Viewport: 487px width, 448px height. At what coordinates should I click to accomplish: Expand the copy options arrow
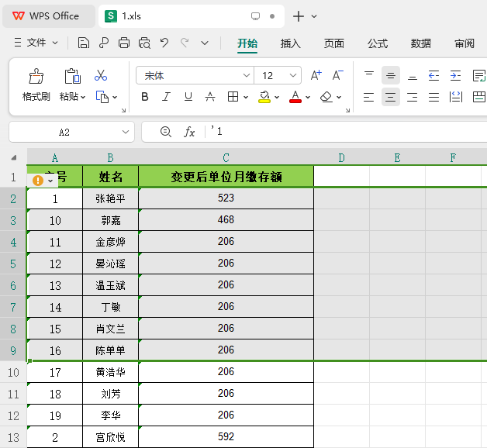pos(115,97)
